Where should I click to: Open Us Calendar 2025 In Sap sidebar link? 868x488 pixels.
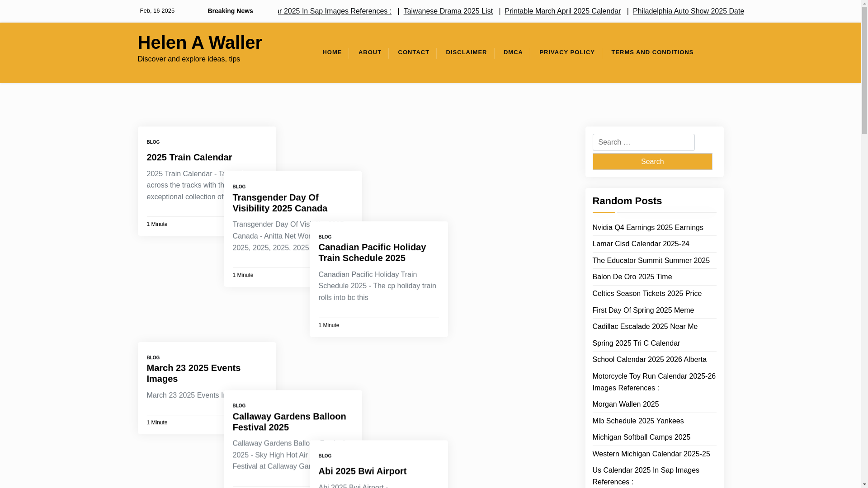(x=646, y=476)
